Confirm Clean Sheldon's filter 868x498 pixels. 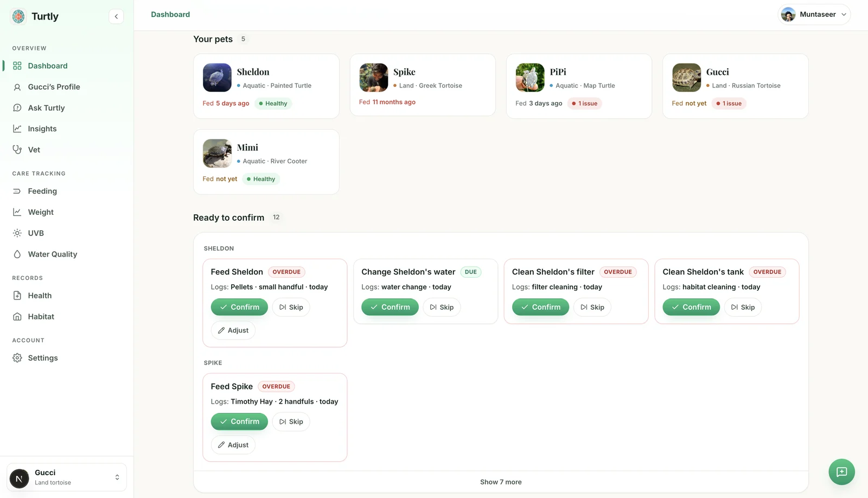(540, 307)
